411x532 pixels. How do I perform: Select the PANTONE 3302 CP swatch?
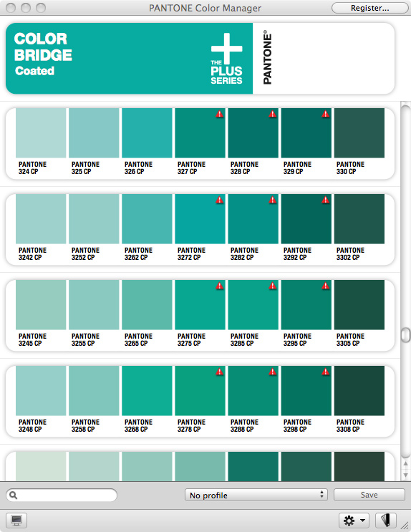[x=359, y=219]
